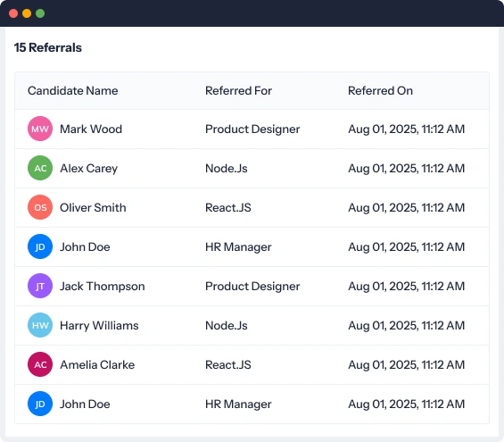Click the crimson AC avatar for Amelia Clarke

point(40,364)
